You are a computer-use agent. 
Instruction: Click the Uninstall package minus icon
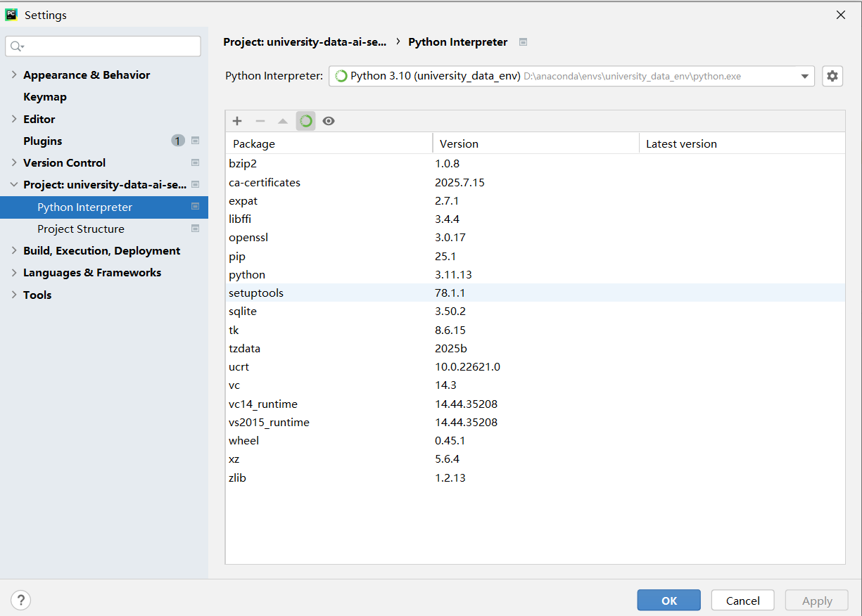tap(260, 121)
